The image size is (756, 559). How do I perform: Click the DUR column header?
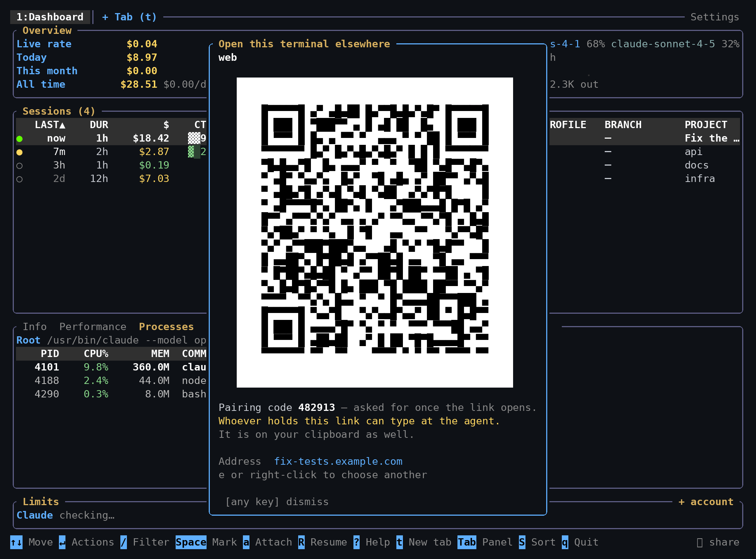click(x=99, y=125)
